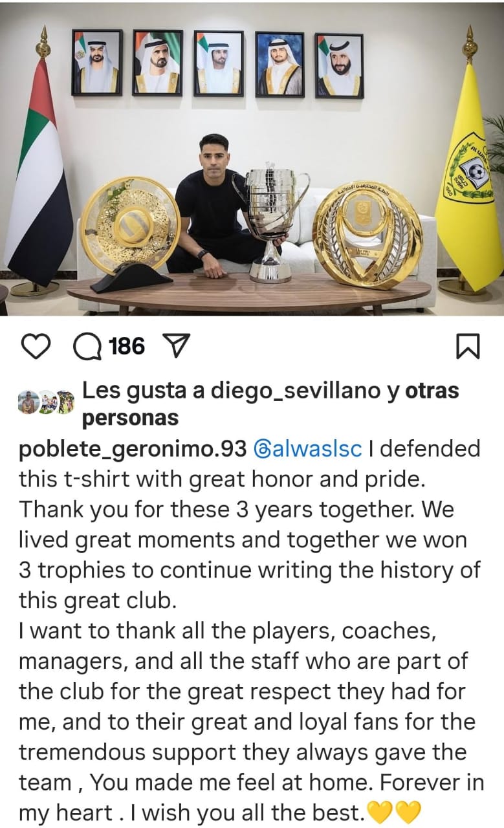The image size is (504, 828).
Task: Open the first liker's profile avatar
Action: pos(27,402)
